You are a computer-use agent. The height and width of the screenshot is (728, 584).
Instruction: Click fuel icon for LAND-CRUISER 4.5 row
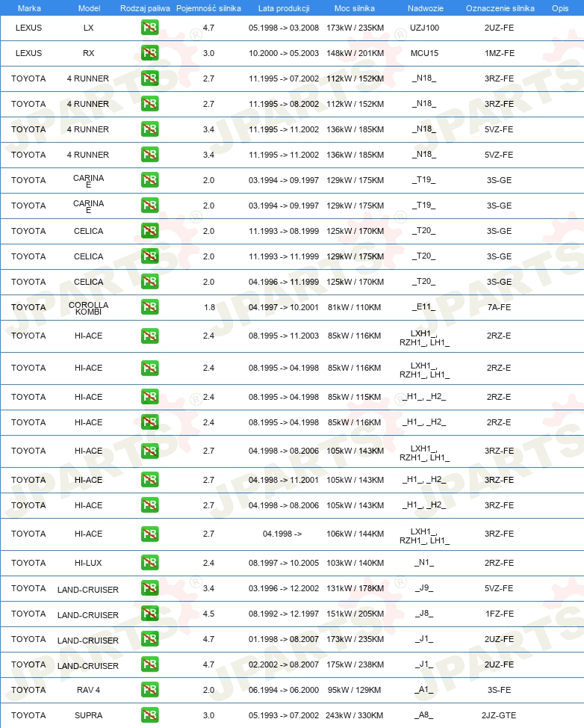[x=150, y=614]
